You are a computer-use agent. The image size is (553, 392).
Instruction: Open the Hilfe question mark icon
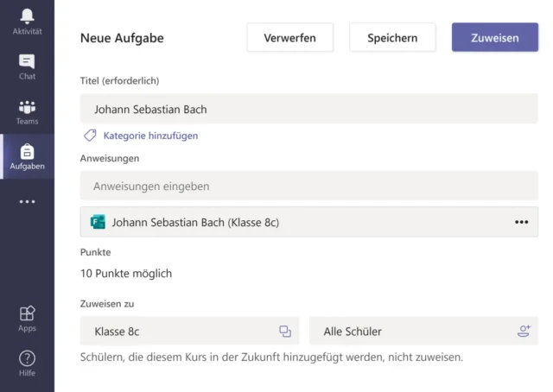27,358
